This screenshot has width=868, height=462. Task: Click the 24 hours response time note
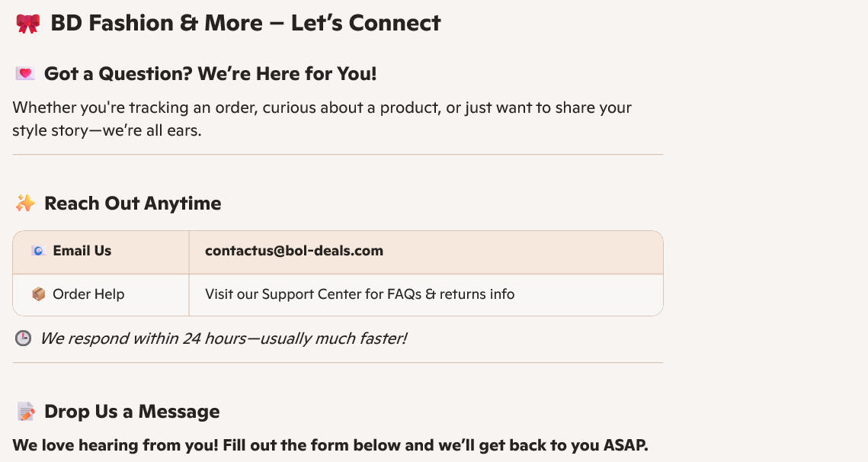click(223, 338)
